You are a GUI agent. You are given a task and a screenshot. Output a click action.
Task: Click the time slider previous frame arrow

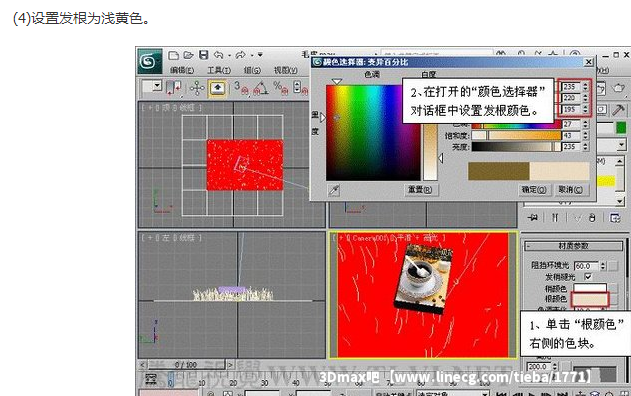[x=142, y=365]
